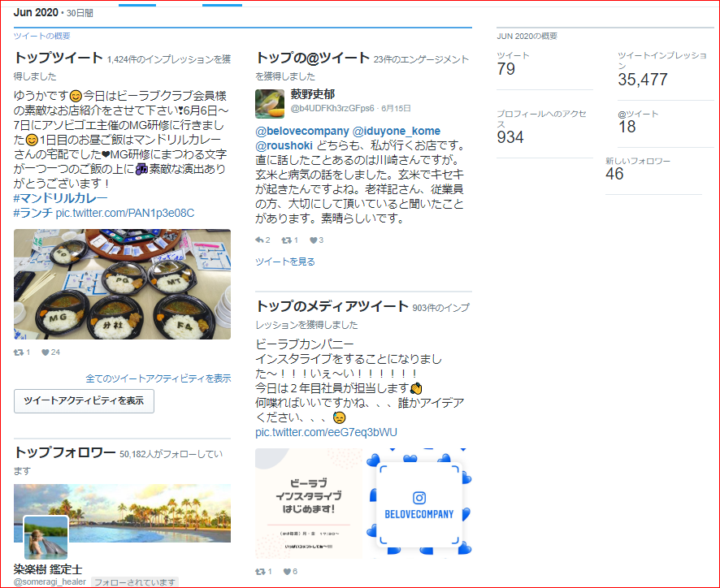720x588 pixels.
Task: Open the palm tree beach header banner
Action: click(122, 513)
